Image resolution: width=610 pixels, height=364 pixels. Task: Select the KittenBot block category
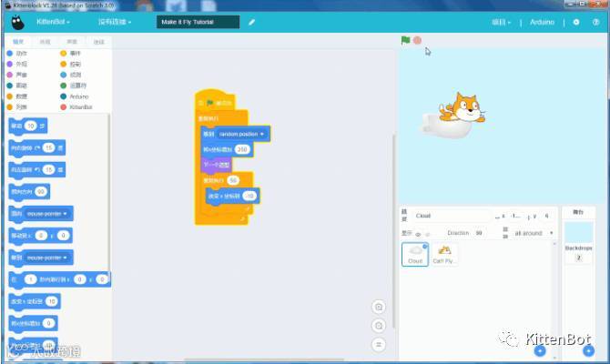tap(76, 107)
